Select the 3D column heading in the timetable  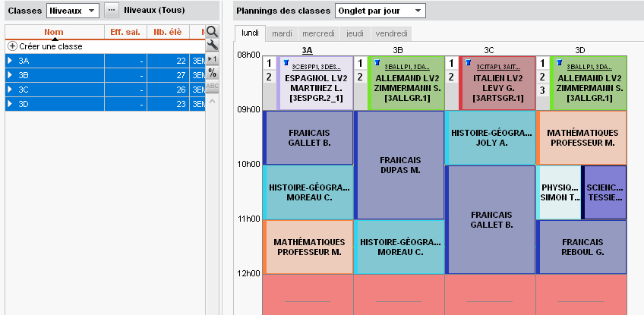580,51
